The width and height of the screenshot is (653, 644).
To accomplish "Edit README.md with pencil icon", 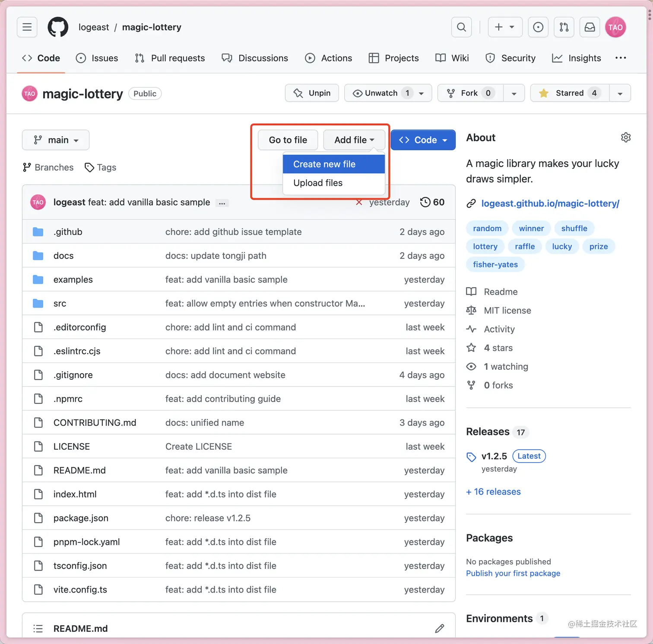I will [x=440, y=628].
